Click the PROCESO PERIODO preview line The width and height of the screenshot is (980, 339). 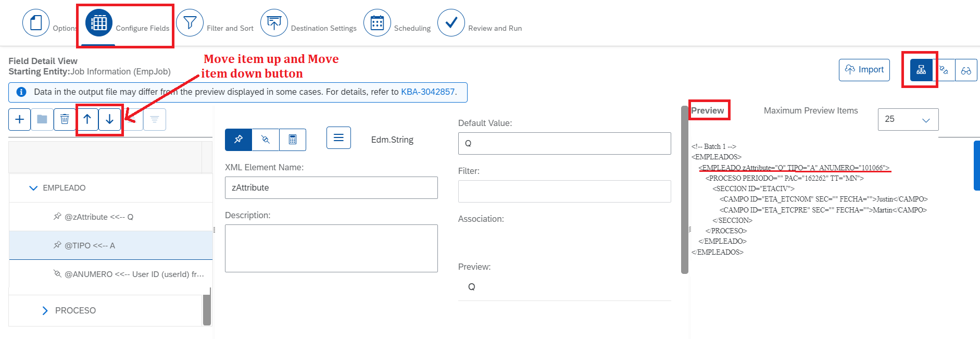(785, 178)
